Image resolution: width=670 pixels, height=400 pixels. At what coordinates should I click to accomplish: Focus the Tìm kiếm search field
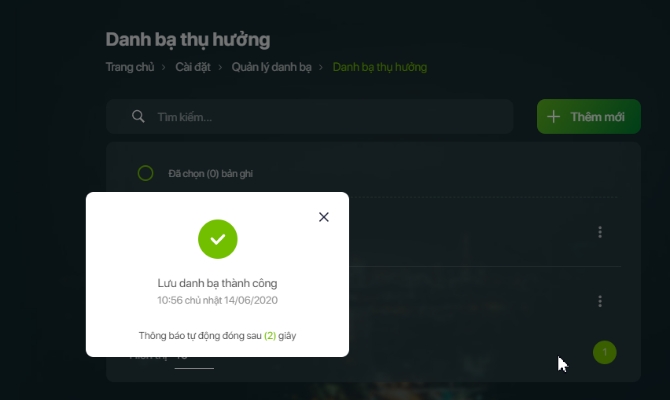click(x=310, y=117)
